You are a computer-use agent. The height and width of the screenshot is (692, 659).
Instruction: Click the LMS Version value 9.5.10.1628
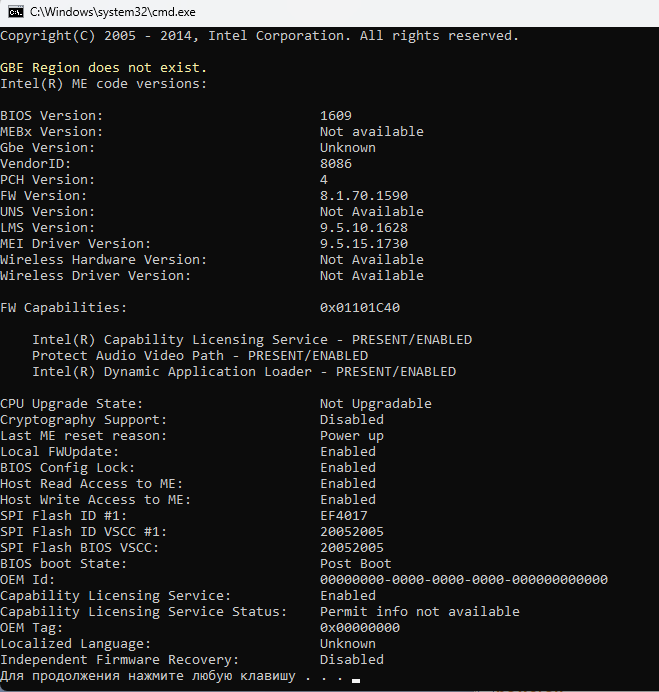[x=364, y=227]
